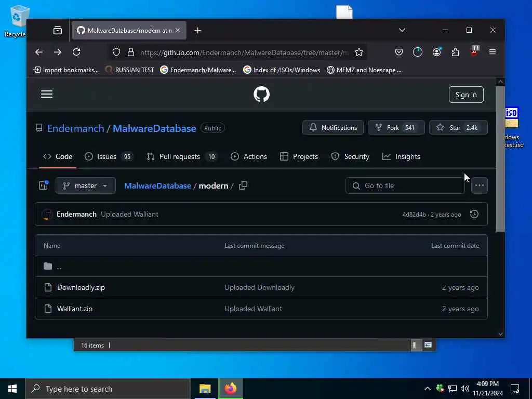Open Endermanch owner link
The image size is (532, 399).
[x=76, y=128]
